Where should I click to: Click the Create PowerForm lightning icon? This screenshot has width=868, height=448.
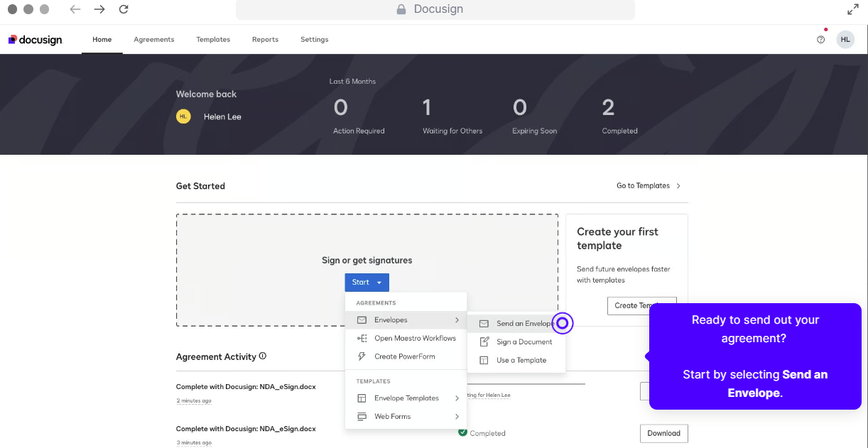click(x=362, y=356)
